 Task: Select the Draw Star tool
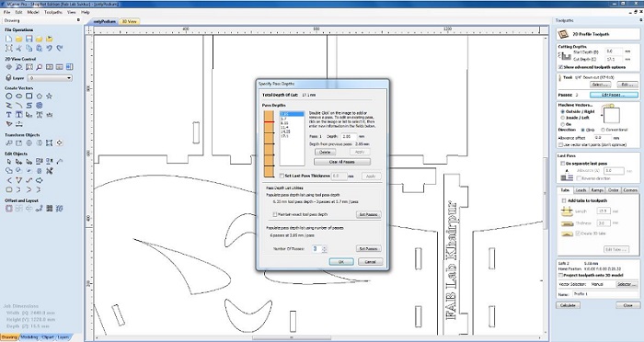point(50,96)
